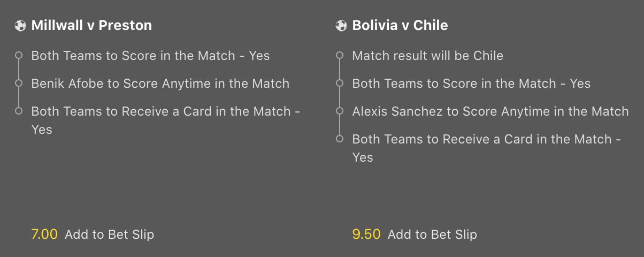Select Alexis Sanchez to Score Anytime text
Viewport: 644px width, 257px height.
click(490, 111)
